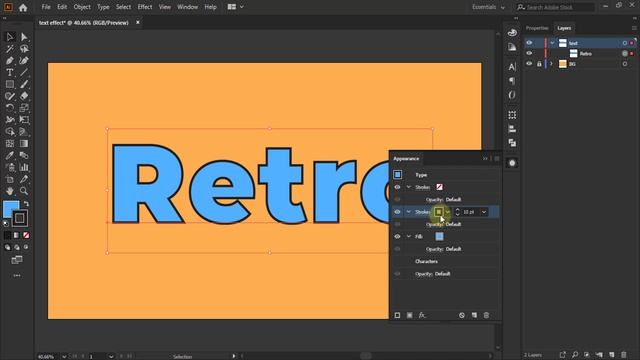The image size is (640, 360).
Task: Click Add New Stroke in Appearance panel
Action: point(397,315)
